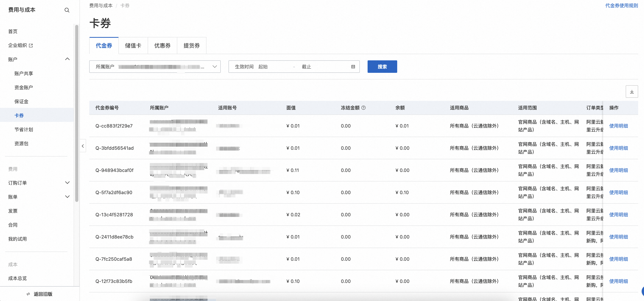Screen dimensions: 644x301
Task: Click voucher number Q-cc883f2f29e7
Action: [114, 126]
